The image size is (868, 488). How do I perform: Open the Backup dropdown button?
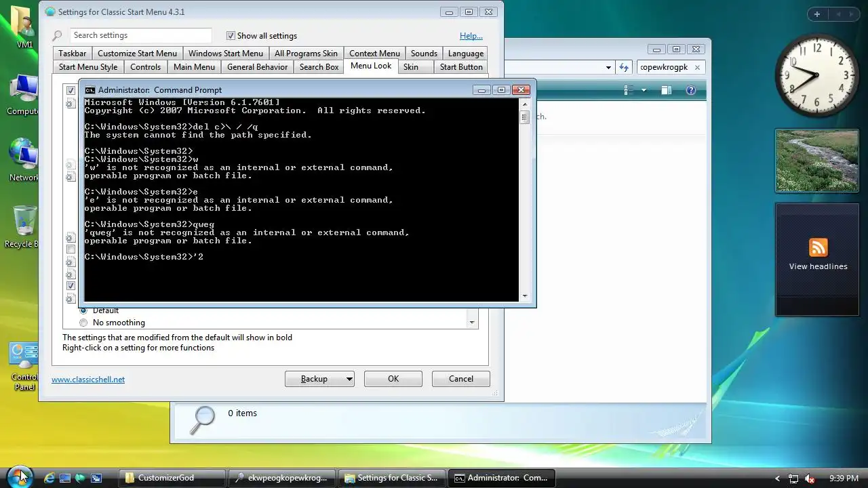point(320,379)
